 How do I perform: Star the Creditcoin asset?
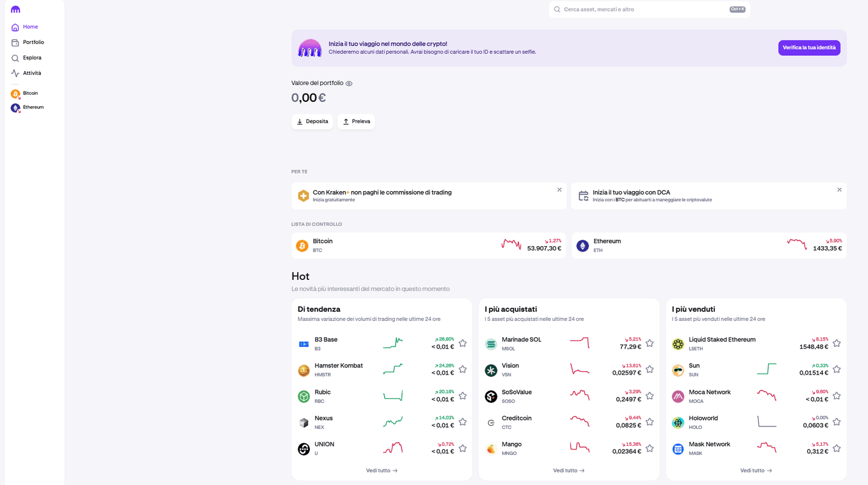pos(650,422)
